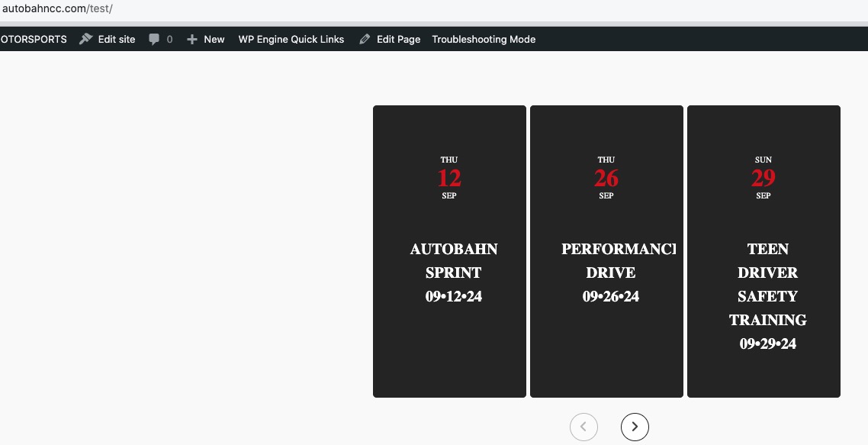Click the SUN weekday label
The height and width of the screenshot is (445, 868).
click(764, 160)
